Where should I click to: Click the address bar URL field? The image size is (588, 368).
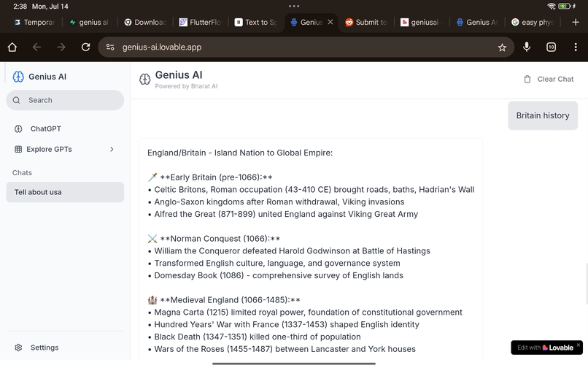point(306,47)
